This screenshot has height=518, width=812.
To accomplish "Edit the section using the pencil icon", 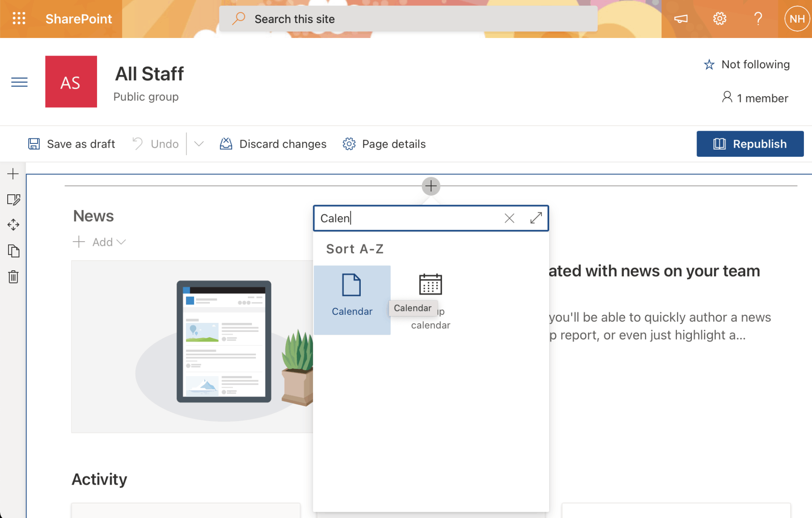I will click(x=13, y=199).
